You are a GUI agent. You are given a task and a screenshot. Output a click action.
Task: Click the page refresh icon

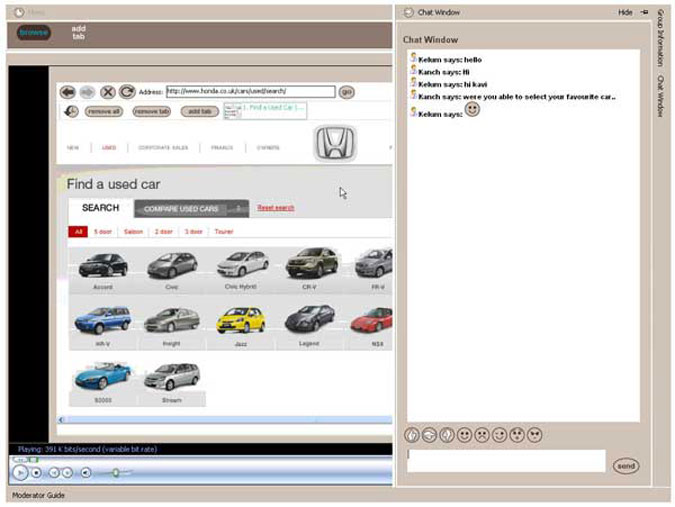pyautogui.click(x=127, y=92)
